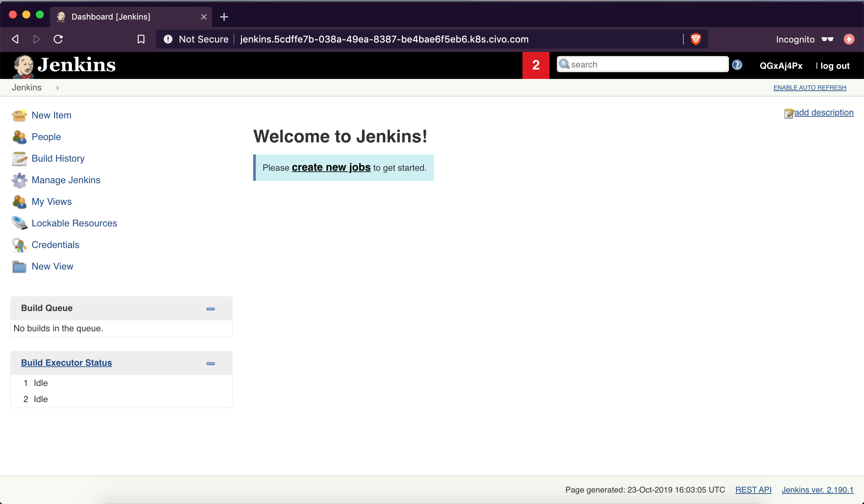
Task: Click the Credentials keys icon
Action: click(19, 245)
